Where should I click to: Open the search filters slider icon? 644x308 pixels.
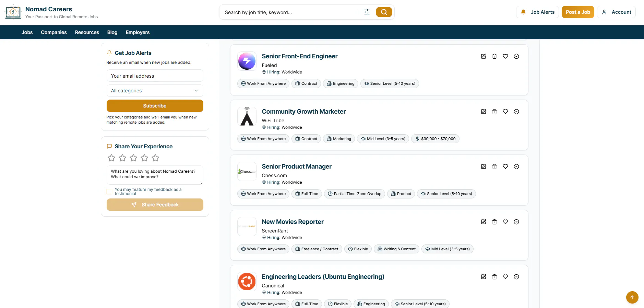tap(367, 12)
